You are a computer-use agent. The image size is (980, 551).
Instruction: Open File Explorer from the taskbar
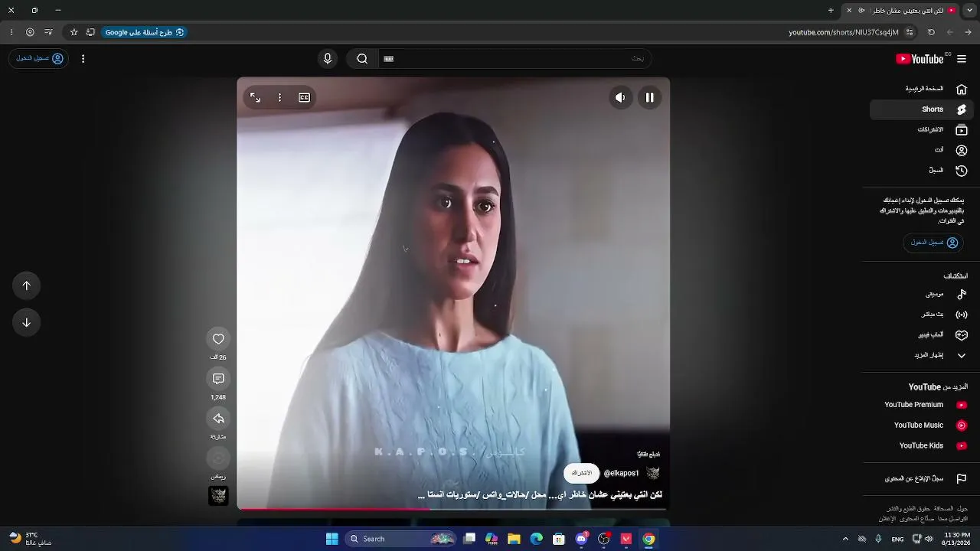(514, 539)
